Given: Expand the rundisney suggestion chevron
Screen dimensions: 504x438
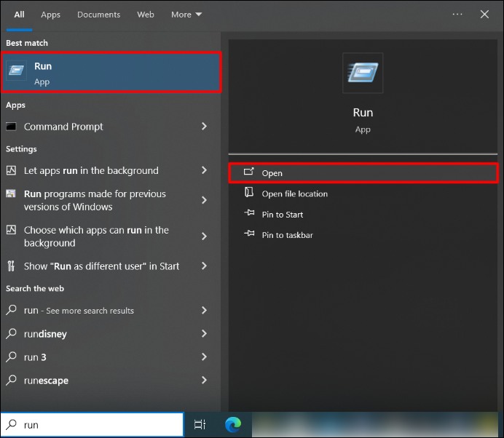Looking at the screenshot, I should [204, 334].
